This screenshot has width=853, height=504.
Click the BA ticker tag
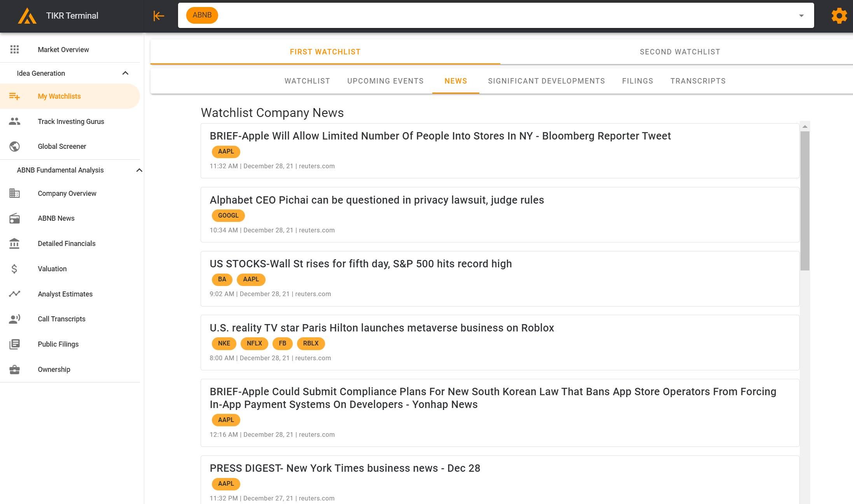coord(222,279)
